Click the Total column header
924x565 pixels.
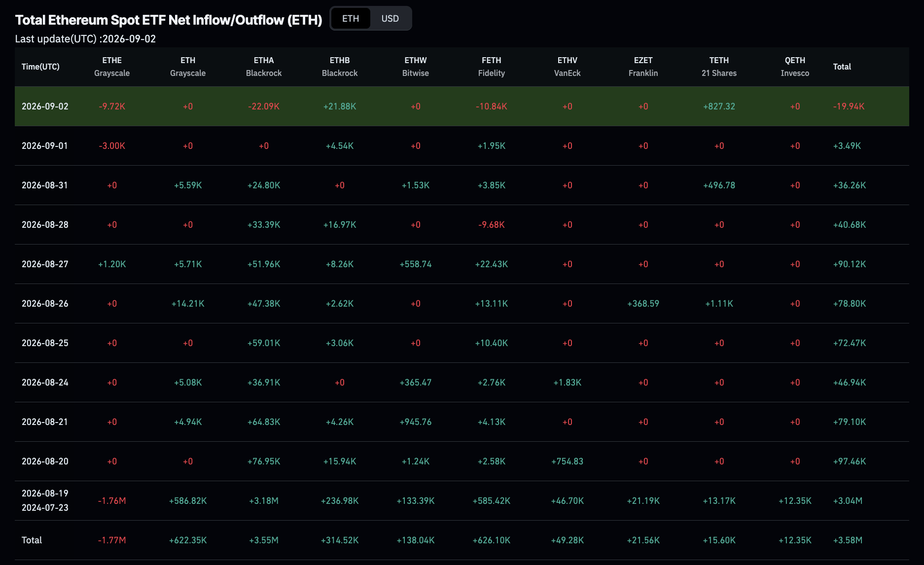pyautogui.click(x=842, y=67)
